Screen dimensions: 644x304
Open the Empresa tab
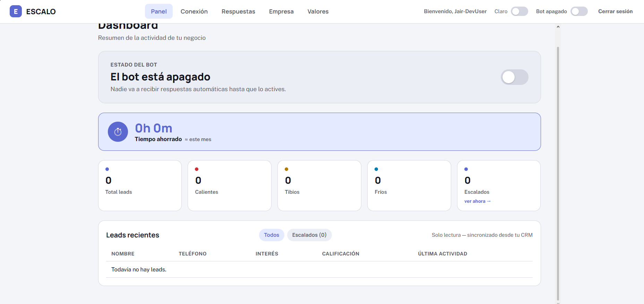(281, 11)
